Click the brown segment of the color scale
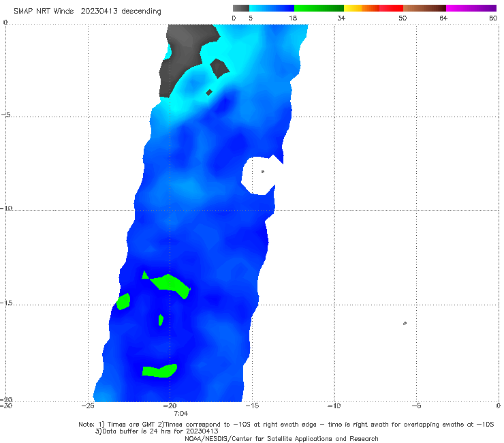 click(x=424, y=8)
